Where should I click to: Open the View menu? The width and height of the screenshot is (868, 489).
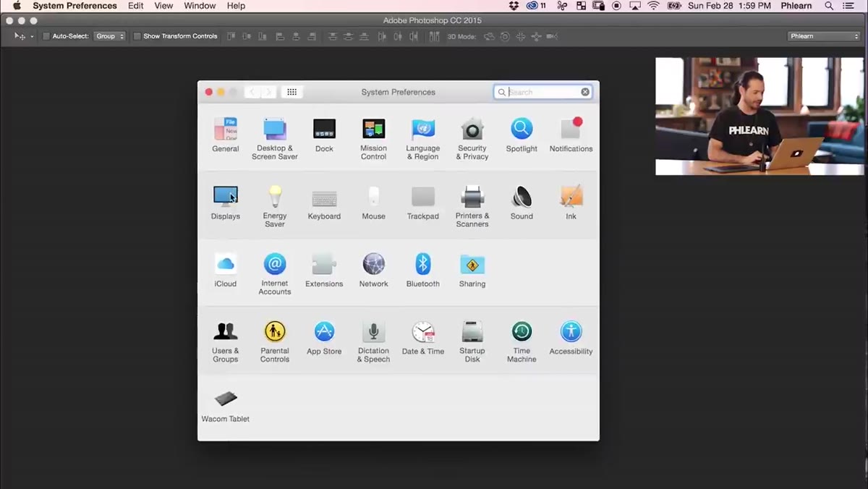click(x=164, y=6)
